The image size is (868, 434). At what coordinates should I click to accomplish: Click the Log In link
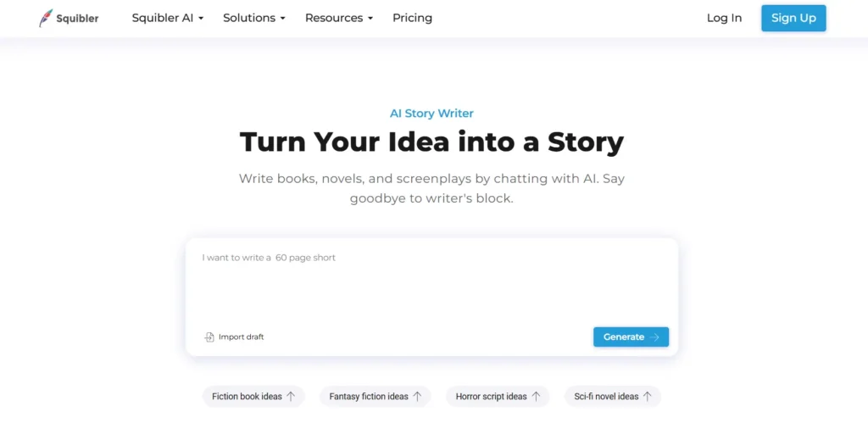[x=724, y=18]
